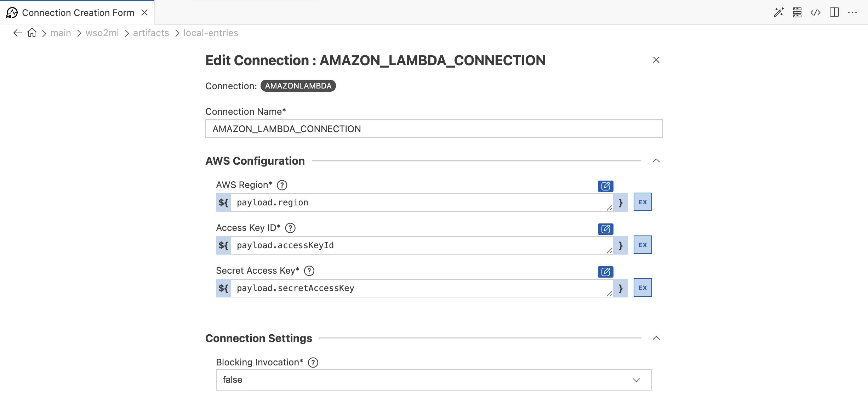The height and width of the screenshot is (415, 868).
Task: Toggle EX mode for Secret Access Key
Action: coord(642,288)
